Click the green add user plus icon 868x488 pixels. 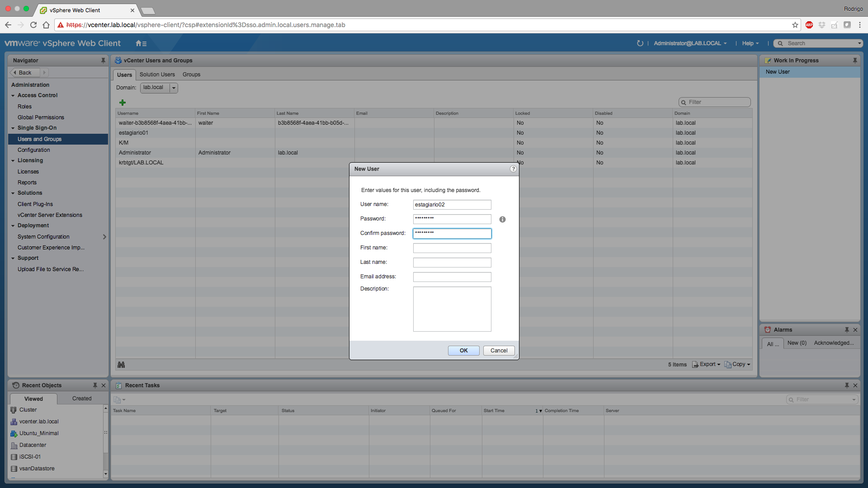[x=123, y=103]
